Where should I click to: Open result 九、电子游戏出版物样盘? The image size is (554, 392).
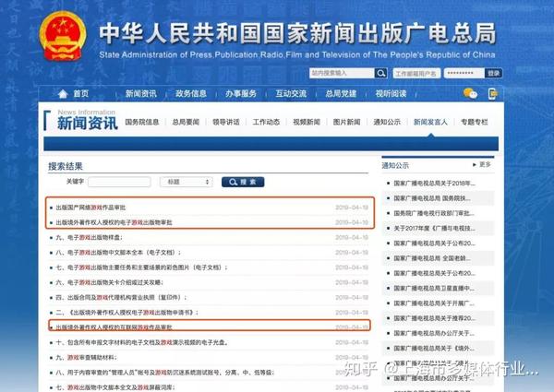tap(89, 237)
